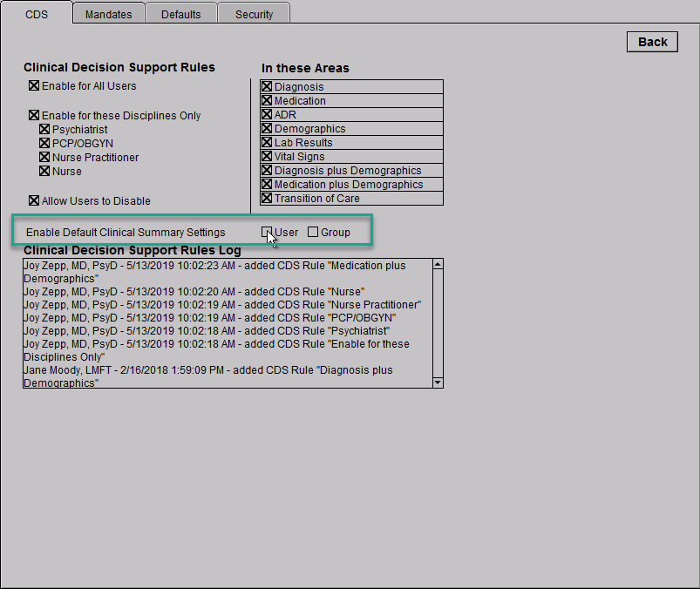700x589 pixels.
Task: Uncheck the Transition of Care area
Action: coord(268,199)
